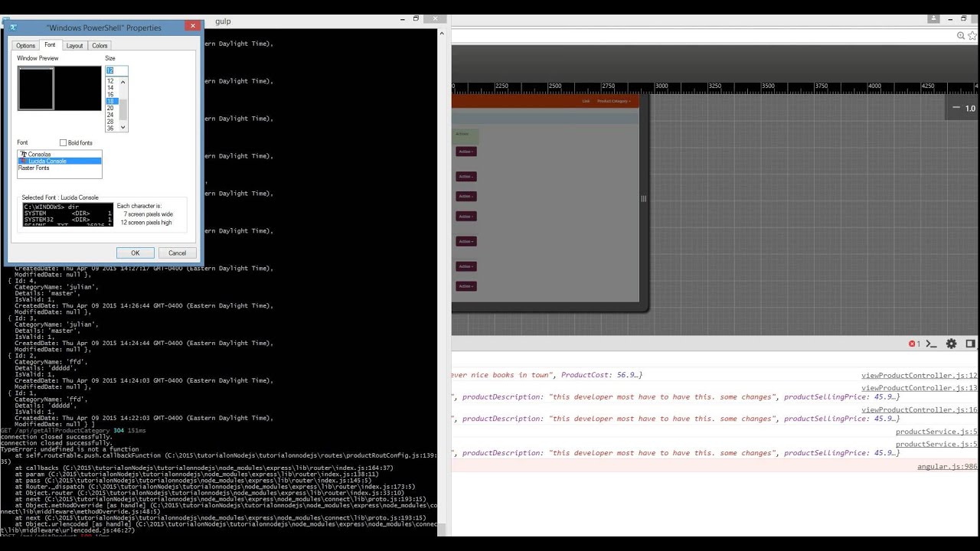Enable the Bold fonts checkbox
This screenshot has height=551, width=980.
pyautogui.click(x=64, y=143)
